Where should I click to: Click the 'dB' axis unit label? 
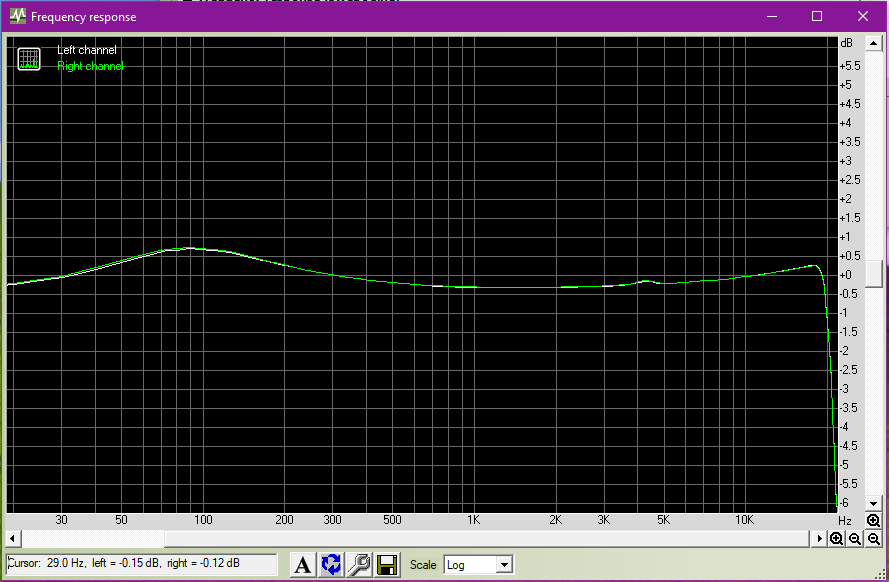pyautogui.click(x=846, y=43)
